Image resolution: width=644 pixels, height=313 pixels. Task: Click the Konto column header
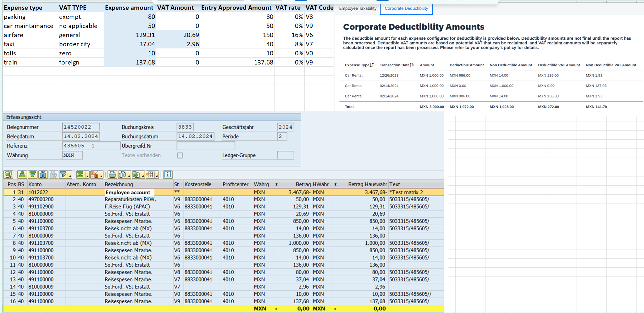pyautogui.click(x=46, y=184)
